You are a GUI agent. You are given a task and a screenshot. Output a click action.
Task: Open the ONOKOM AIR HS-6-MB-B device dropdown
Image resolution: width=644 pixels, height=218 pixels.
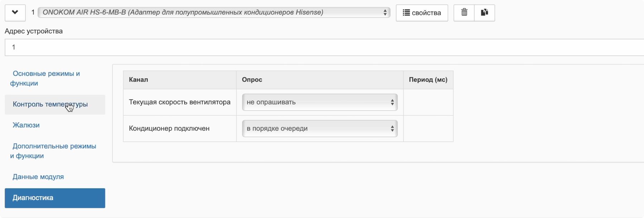[214, 13]
